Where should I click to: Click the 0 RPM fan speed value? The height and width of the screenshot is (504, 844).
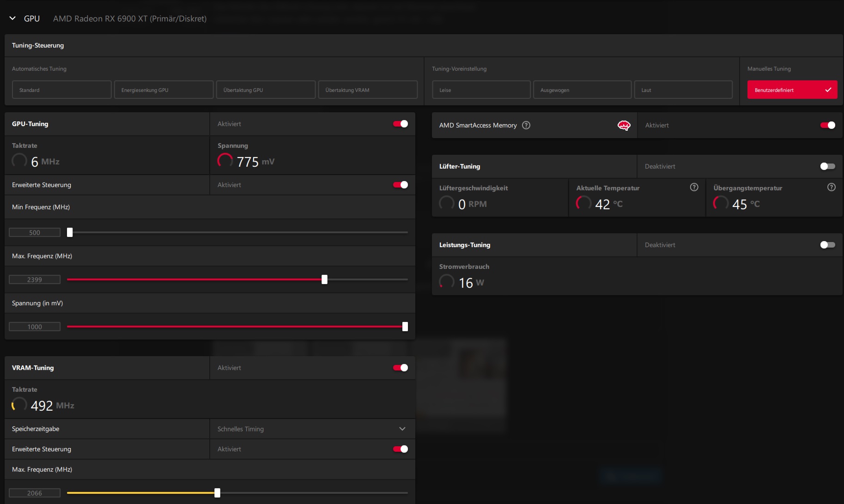473,204
